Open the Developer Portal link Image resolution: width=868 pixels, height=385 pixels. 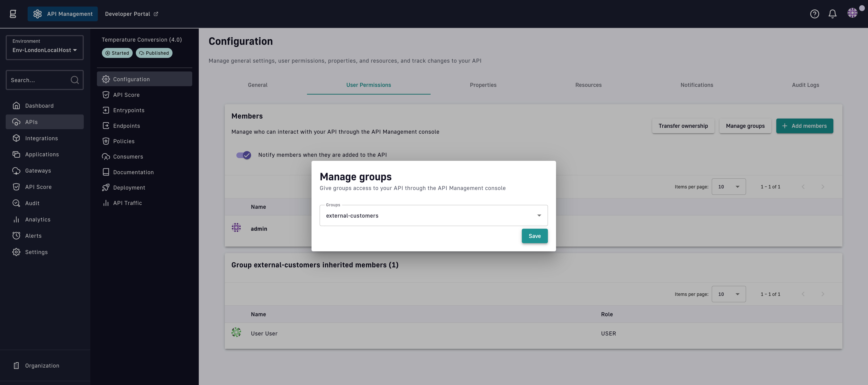131,14
